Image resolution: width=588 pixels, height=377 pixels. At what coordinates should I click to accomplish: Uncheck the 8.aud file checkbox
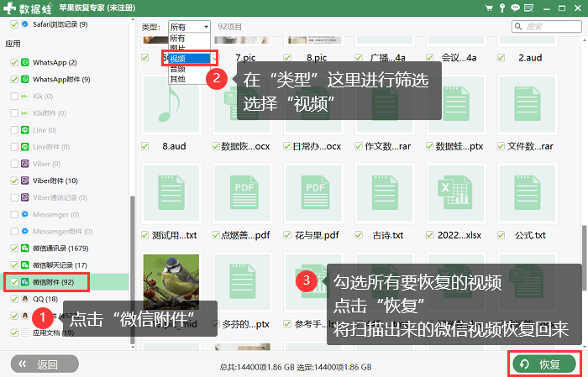tap(144, 146)
